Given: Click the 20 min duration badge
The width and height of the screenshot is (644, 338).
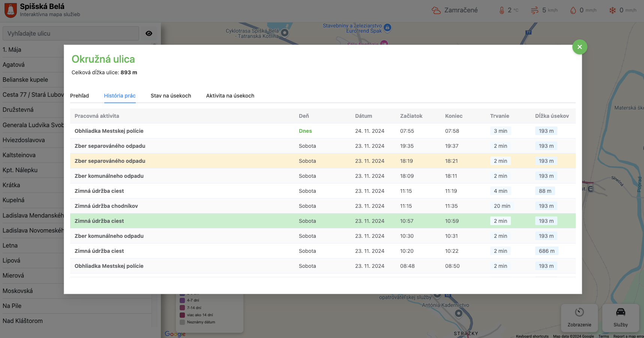Looking at the screenshot, I should click(502, 206).
